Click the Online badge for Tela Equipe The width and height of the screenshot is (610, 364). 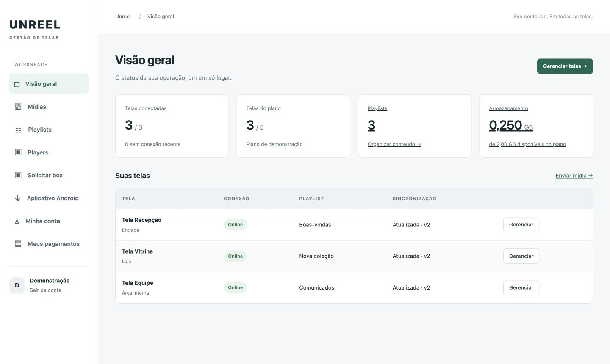tap(235, 287)
